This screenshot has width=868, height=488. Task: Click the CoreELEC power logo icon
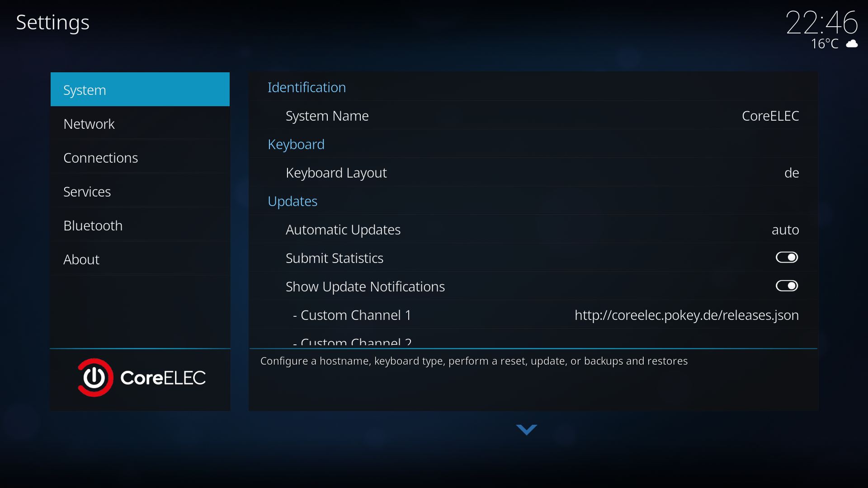click(x=95, y=377)
